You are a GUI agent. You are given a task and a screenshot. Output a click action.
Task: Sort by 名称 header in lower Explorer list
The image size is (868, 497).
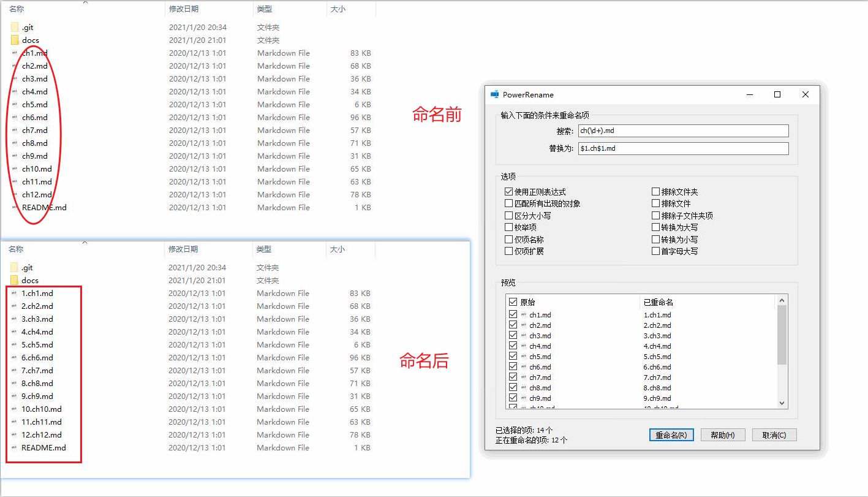16,249
